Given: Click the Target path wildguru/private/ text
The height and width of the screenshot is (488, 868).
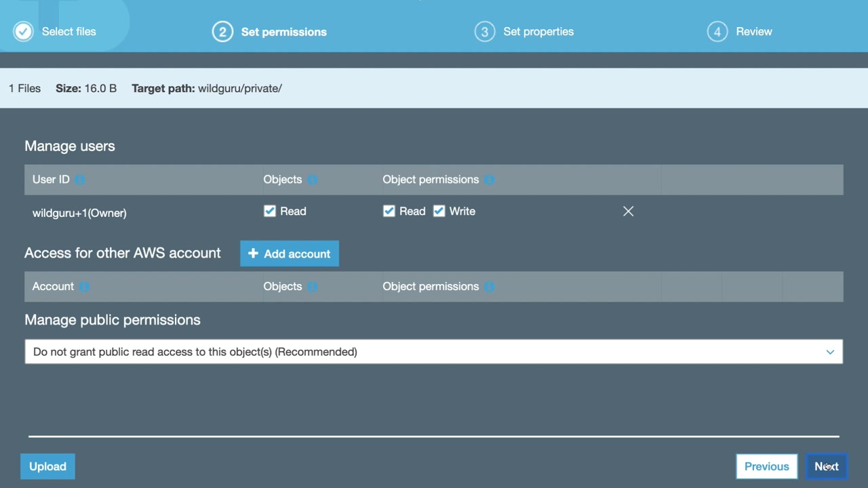Looking at the screenshot, I should pyautogui.click(x=207, y=88).
